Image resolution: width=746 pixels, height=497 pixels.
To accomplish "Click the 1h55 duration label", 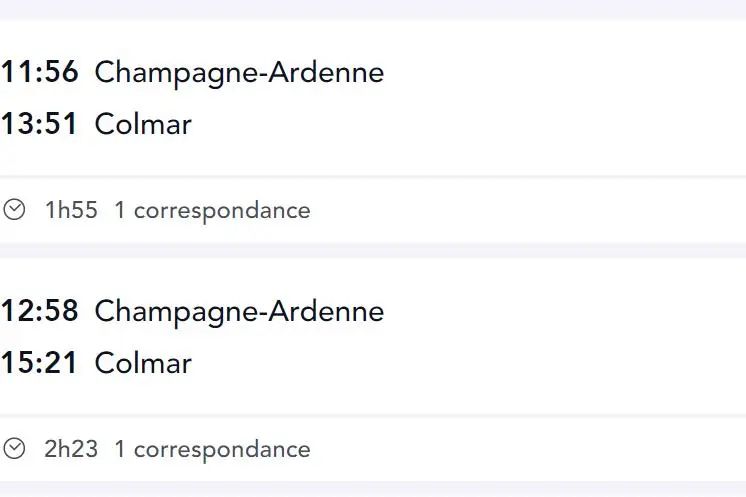I will click(x=71, y=210).
